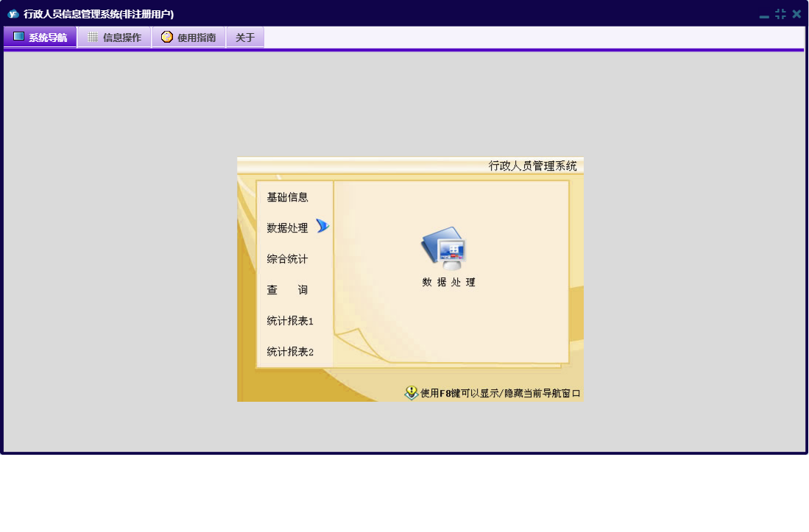Open 查 询 in the navigation list
Viewport: 809px width, 532px height.
point(287,290)
